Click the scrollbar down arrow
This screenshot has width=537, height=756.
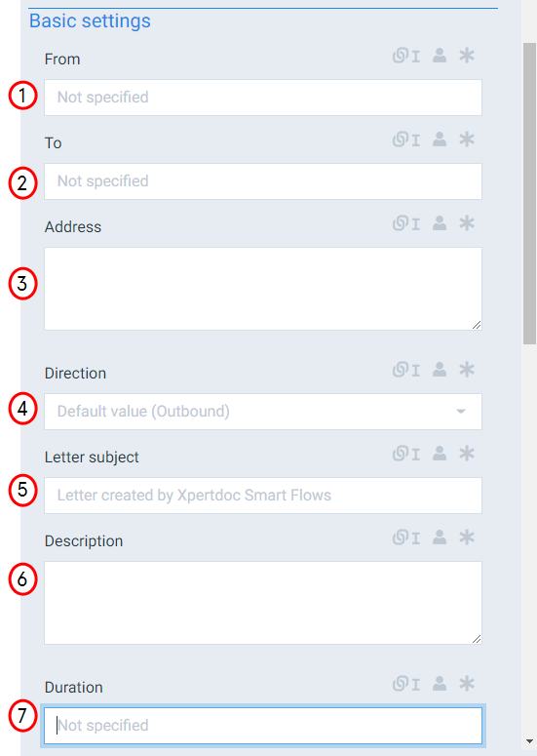[x=529, y=741]
